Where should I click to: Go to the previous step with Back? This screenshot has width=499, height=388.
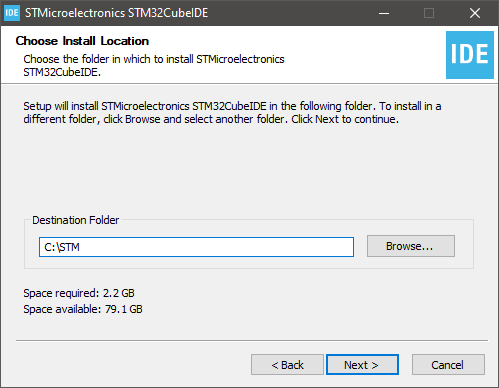287,365
